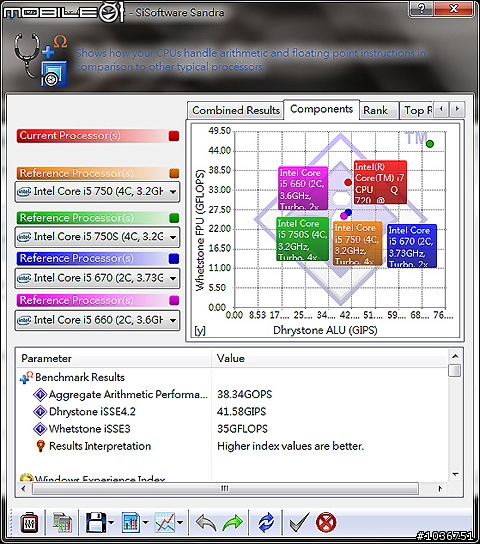Open the bar chart icon's dropdown arrow
Screen dimensions: 480x544
coord(145,522)
